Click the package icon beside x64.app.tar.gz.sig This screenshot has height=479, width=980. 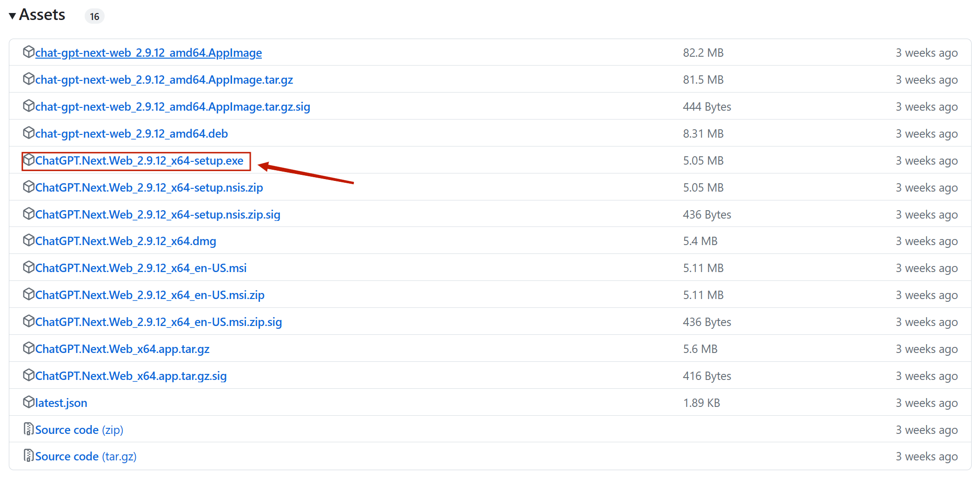(x=29, y=375)
